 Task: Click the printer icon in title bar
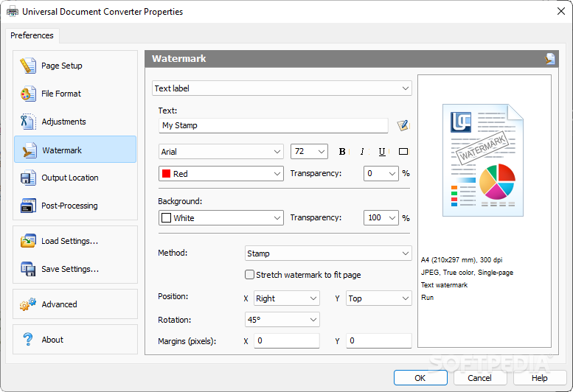12,12
